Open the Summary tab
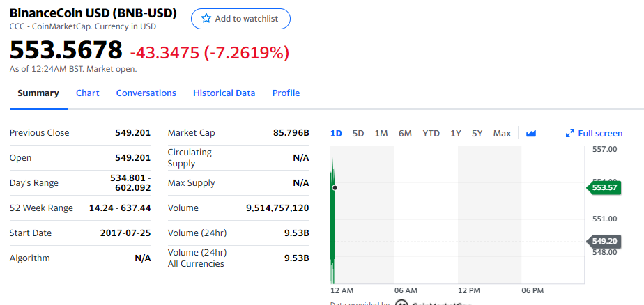 (x=38, y=93)
